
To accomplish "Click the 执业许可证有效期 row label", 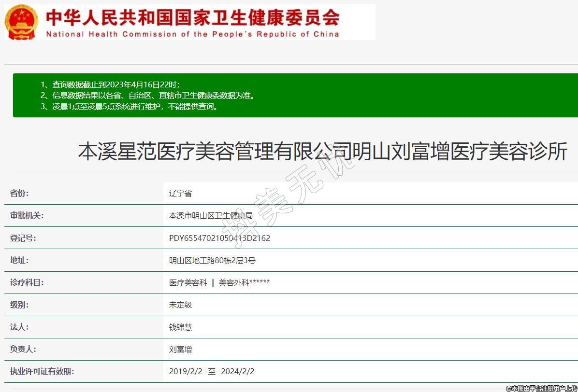I will click(42, 371).
